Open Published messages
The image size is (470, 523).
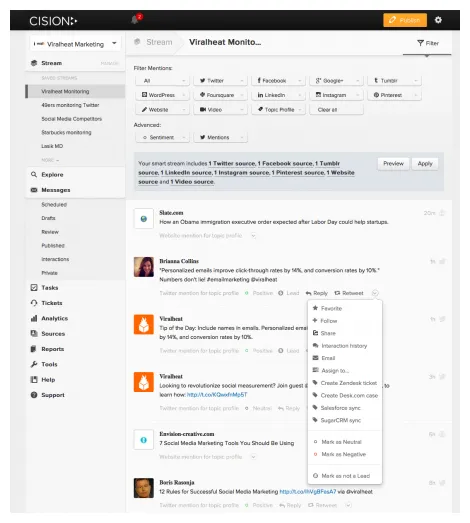point(53,245)
